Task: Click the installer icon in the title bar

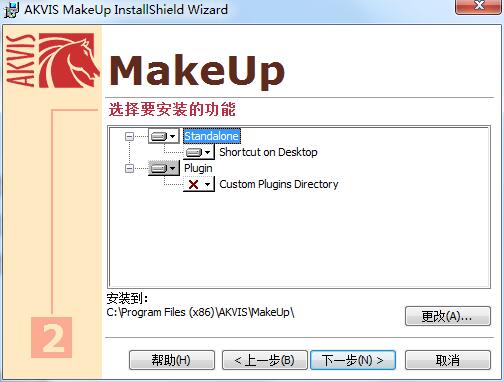Action: point(11,10)
